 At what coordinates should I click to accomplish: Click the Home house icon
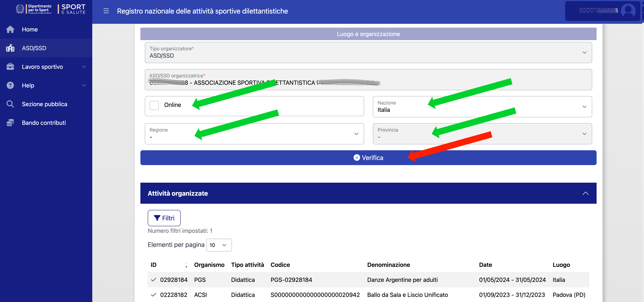pyautogui.click(x=10, y=29)
